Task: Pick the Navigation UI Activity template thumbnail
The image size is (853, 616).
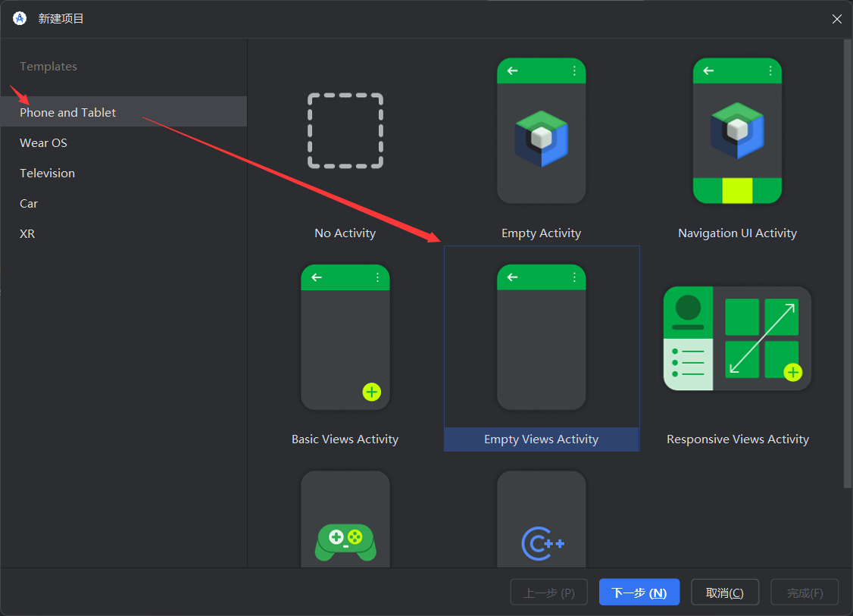Action: pos(737,130)
